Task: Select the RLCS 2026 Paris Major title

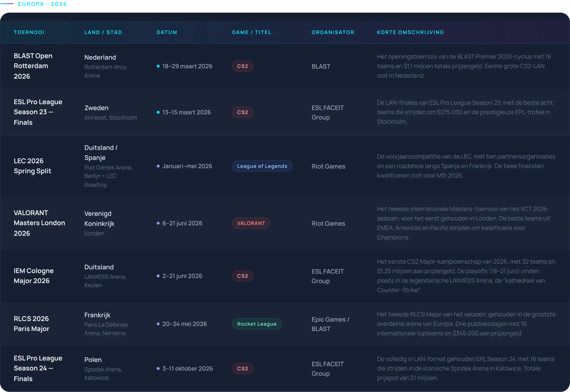Action: tap(31, 323)
